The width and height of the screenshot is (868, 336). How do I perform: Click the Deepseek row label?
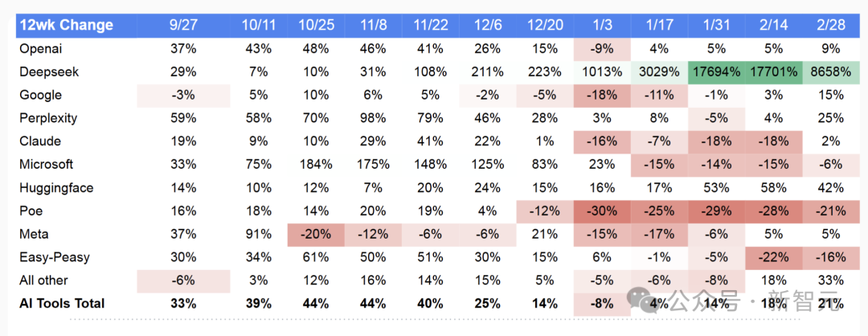point(50,72)
